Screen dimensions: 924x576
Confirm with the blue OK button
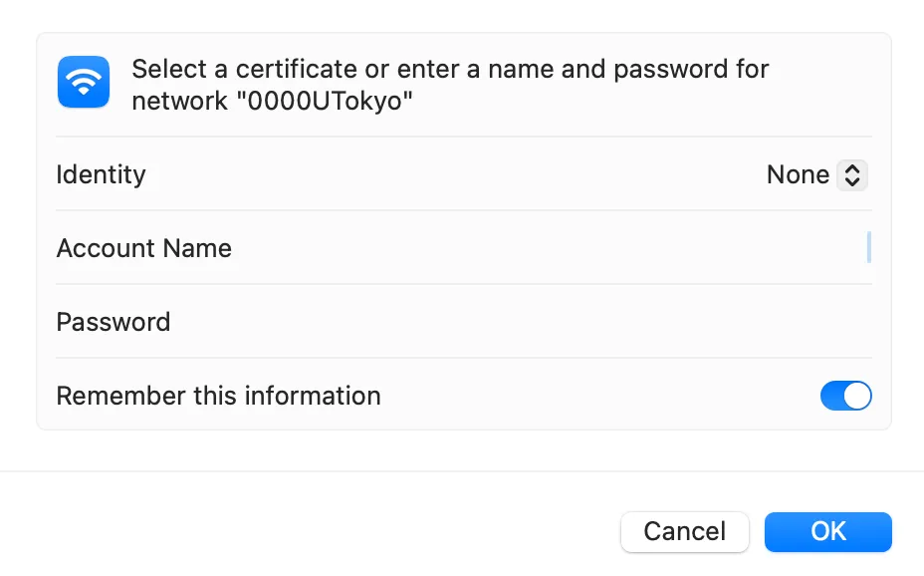(x=827, y=531)
